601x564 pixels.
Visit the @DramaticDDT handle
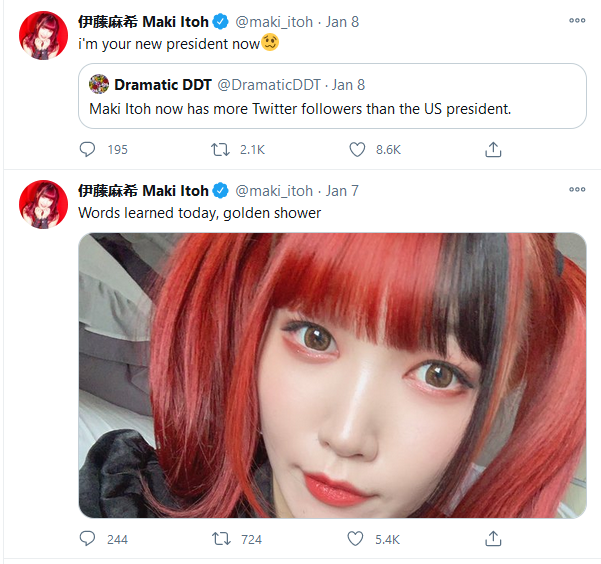coord(269,85)
